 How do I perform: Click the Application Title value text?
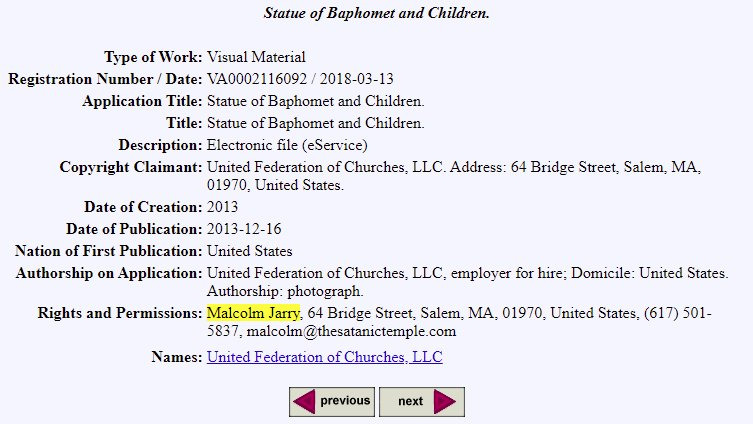pyautogui.click(x=316, y=101)
